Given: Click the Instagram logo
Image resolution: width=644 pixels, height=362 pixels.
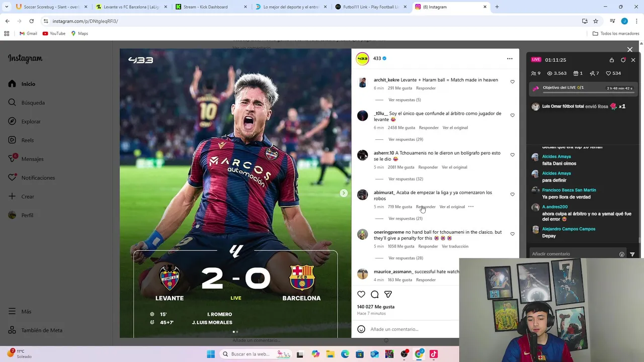Looking at the screenshot, I should (x=25, y=58).
